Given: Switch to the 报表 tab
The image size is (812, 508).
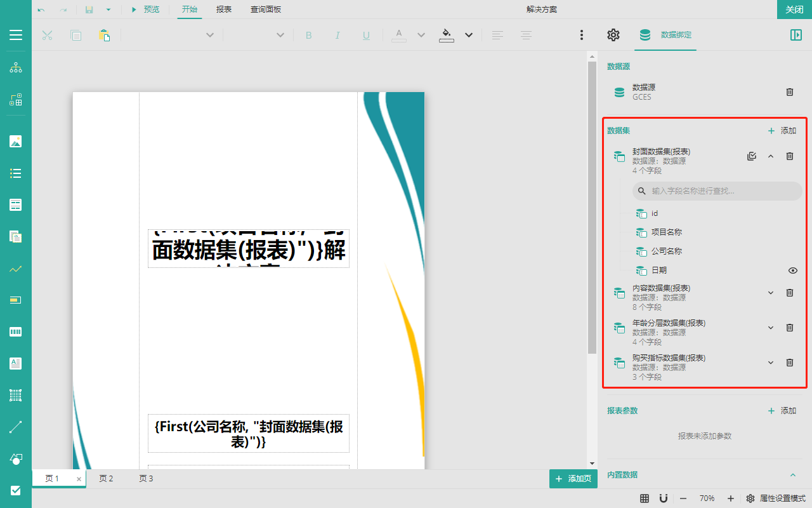Looking at the screenshot, I should point(223,10).
